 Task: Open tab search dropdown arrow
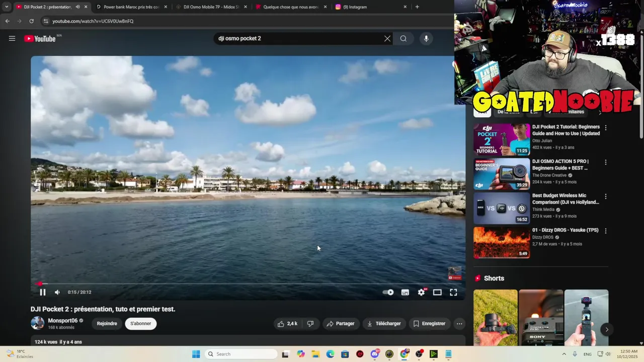pyautogui.click(x=7, y=7)
